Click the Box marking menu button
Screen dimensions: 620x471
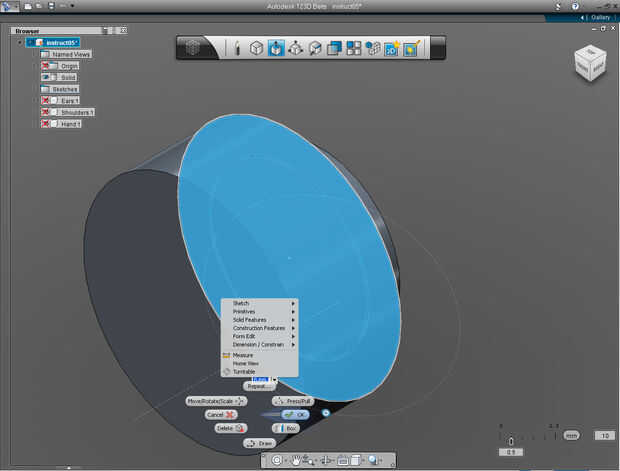point(285,428)
